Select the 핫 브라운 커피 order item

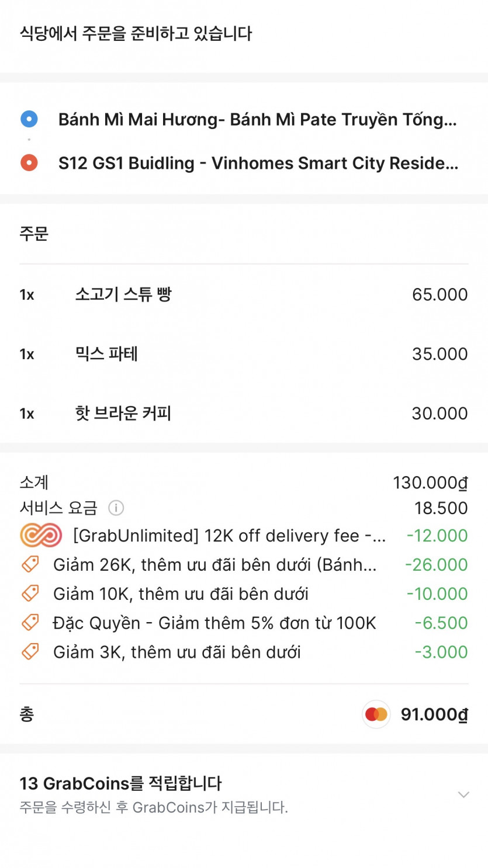coord(123,414)
